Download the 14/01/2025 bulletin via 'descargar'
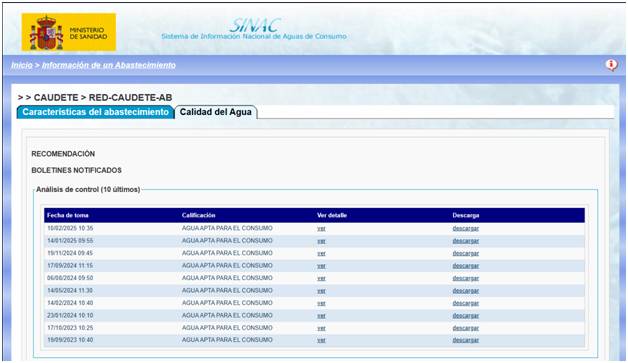Screen dimensions: 628x363 click(466, 241)
